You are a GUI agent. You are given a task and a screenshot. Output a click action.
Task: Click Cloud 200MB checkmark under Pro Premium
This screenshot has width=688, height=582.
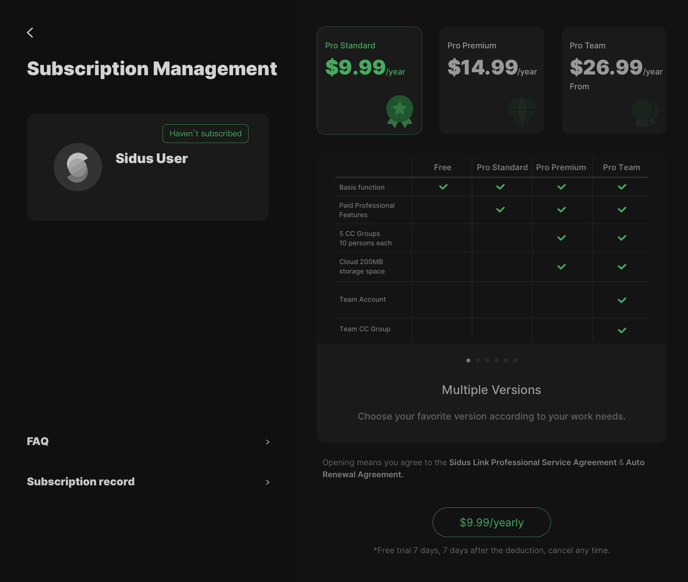561,266
